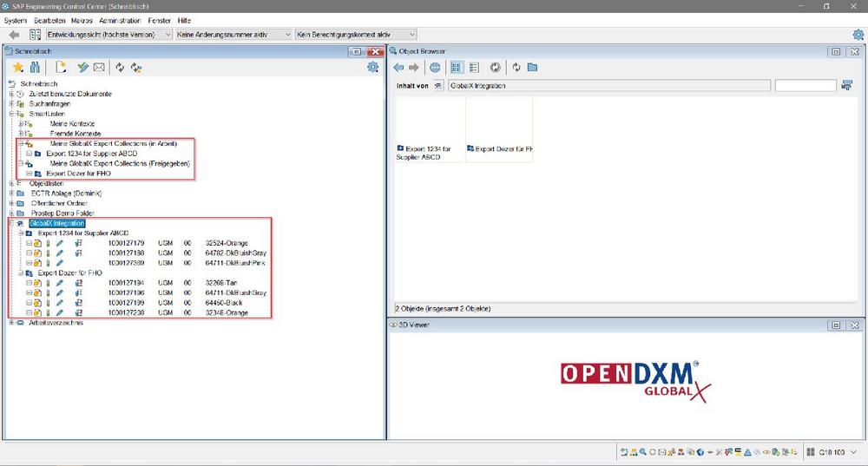Toggle the layout view button beside Entwicklungssicht
The height and width of the screenshot is (466, 868).
click(x=35, y=35)
